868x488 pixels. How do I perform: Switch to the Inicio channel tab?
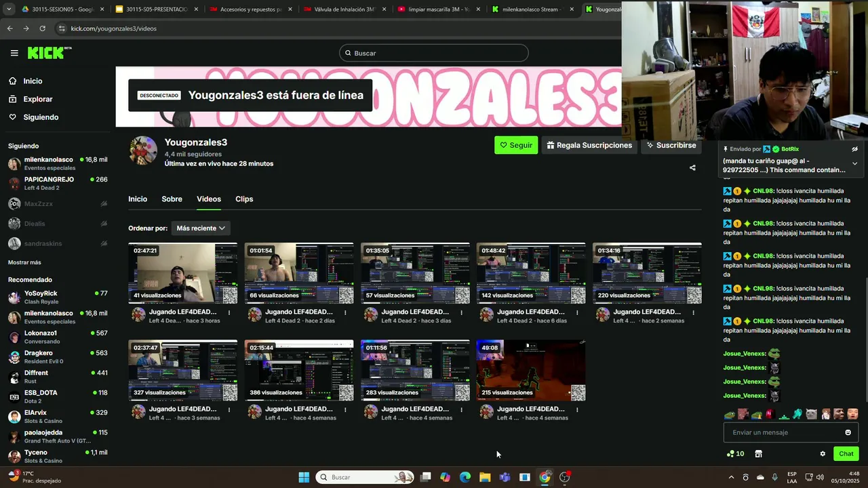coord(138,199)
